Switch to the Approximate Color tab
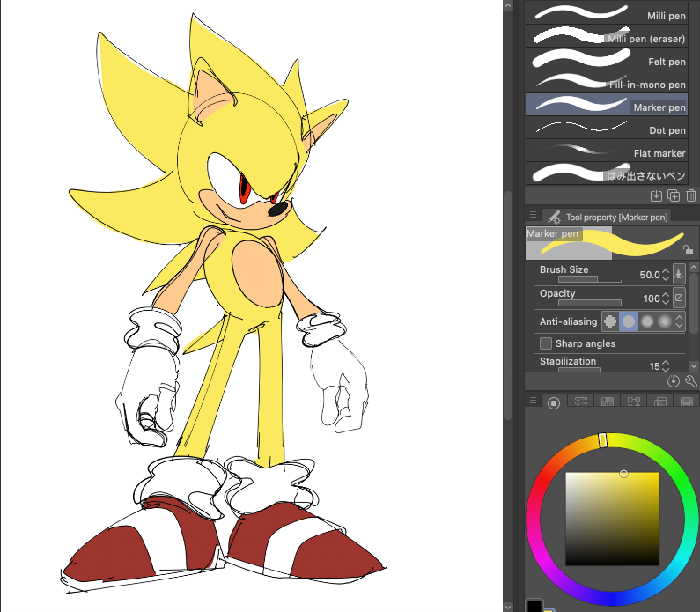Image resolution: width=700 pixels, height=612 pixels. [x=659, y=402]
